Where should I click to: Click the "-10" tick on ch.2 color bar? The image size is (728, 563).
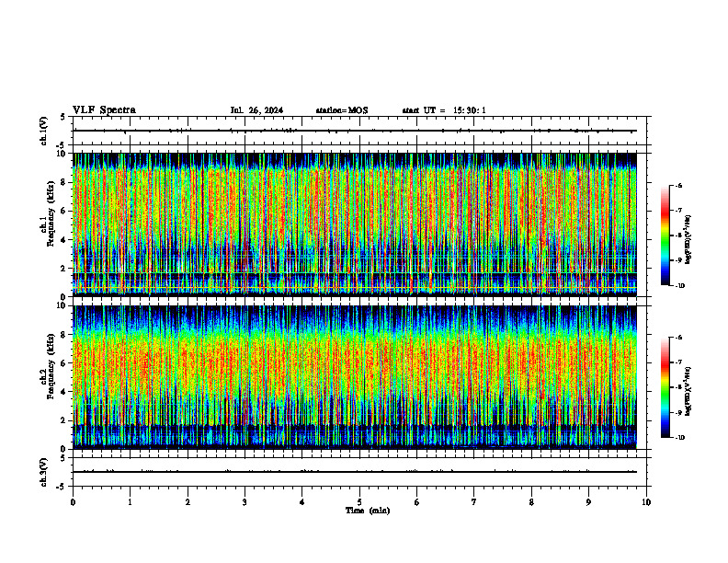click(679, 438)
